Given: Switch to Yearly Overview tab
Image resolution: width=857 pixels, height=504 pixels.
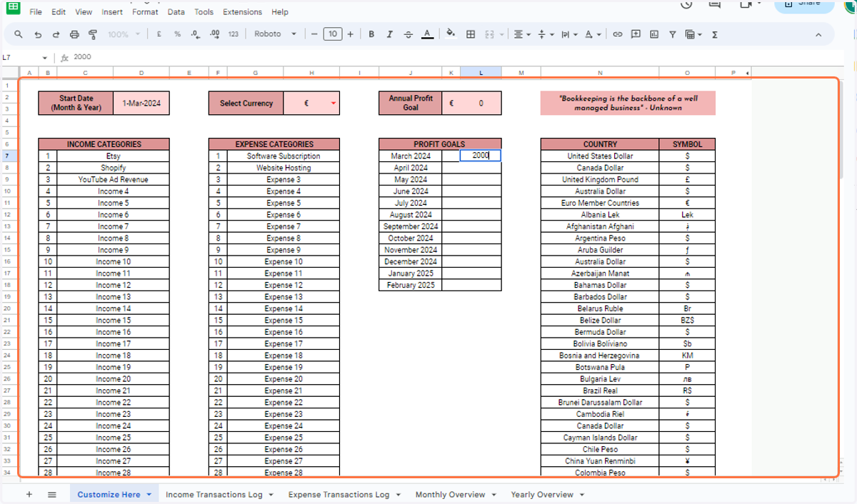Looking at the screenshot, I should pyautogui.click(x=542, y=494).
